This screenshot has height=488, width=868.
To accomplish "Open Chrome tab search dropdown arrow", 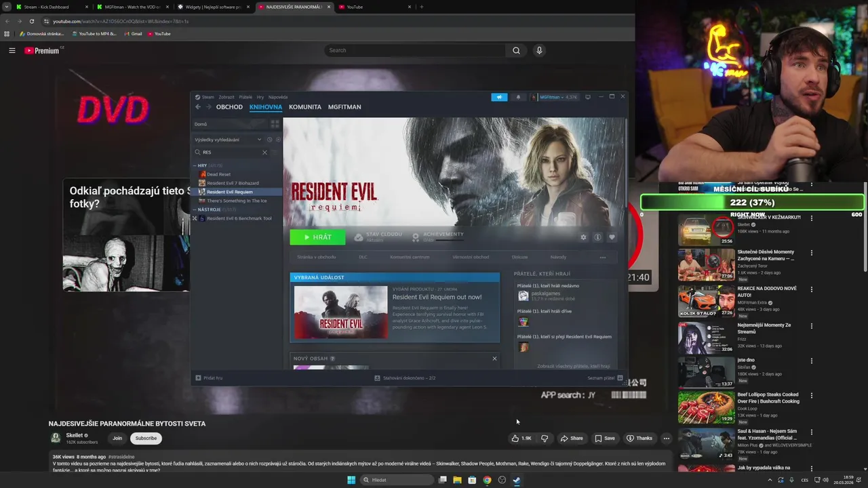I will [x=7, y=7].
